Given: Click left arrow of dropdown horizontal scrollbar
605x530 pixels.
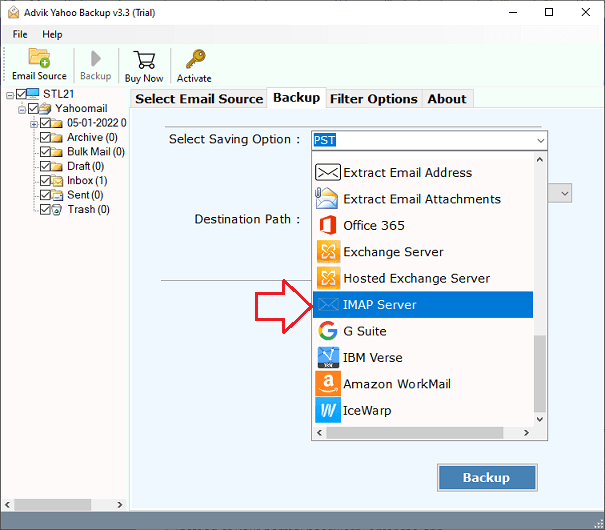Looking at the screenshot, I should point(319,433).
